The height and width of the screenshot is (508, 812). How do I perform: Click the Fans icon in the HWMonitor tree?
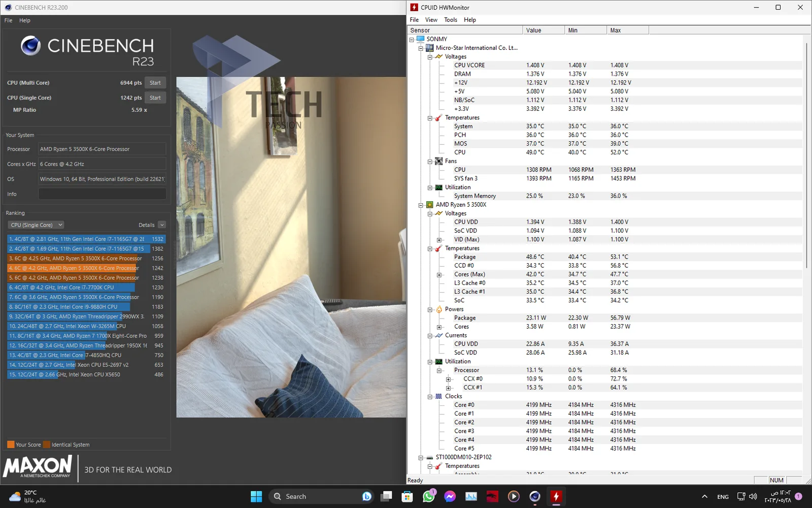tap(438, 161)
